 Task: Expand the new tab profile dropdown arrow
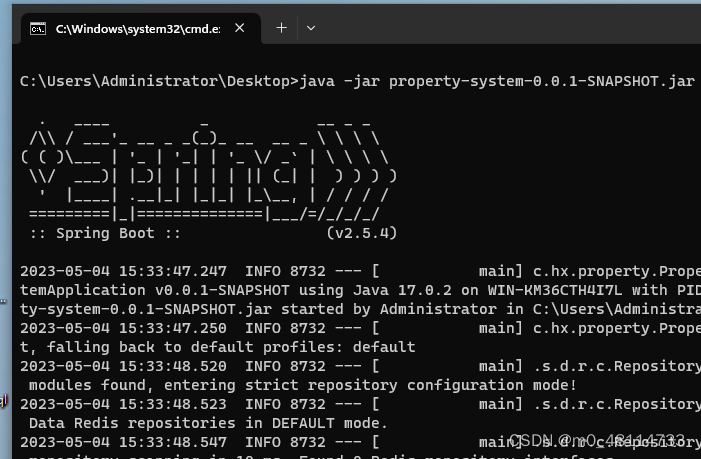click(311, 28)
